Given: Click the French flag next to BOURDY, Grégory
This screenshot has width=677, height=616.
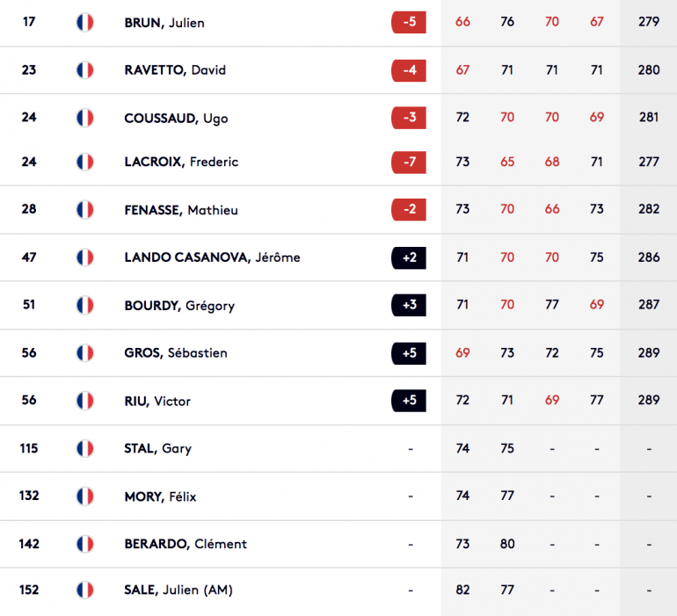Looking at the screenshot, I should pyautogui.click(x=85, y=306).
